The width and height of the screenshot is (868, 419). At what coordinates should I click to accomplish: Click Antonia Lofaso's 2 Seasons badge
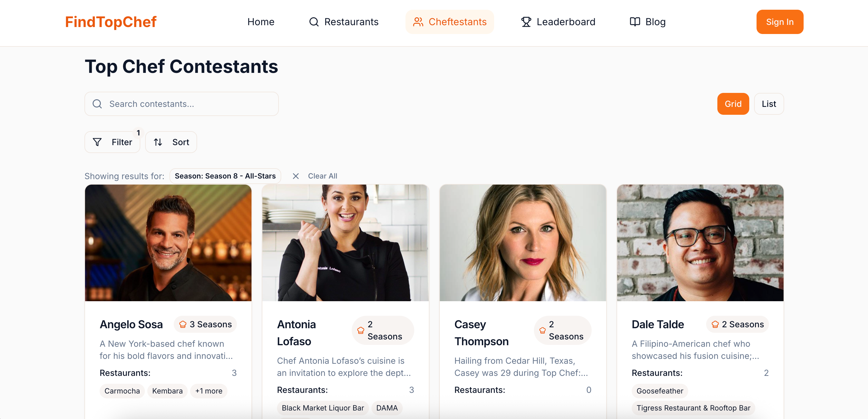point(383,330)
